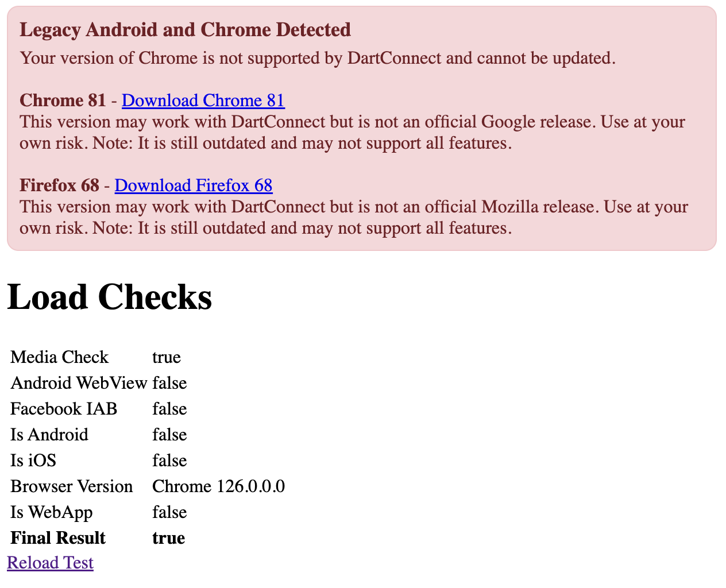Select the "Facebook IAB" row label
The height and width of the screenshot is (588, 726).
pyautogui.click(x=64, y=409)
